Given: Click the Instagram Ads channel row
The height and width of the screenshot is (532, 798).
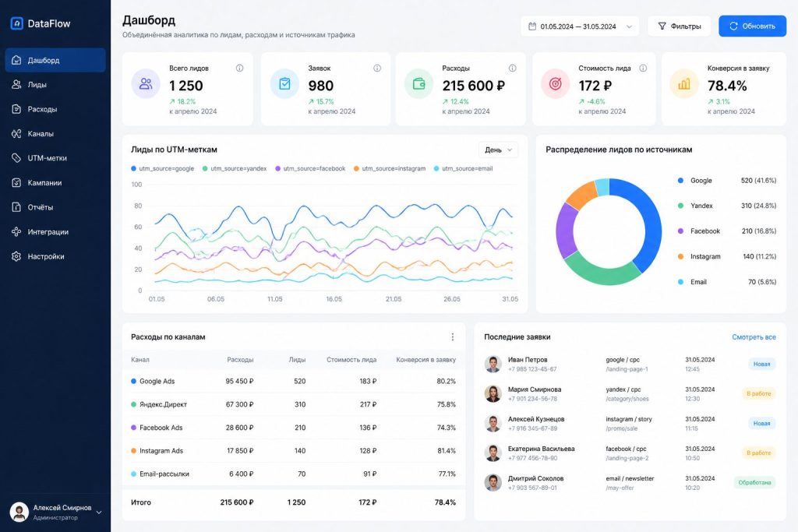Looking at the screenshot, I should pos(294,451).
